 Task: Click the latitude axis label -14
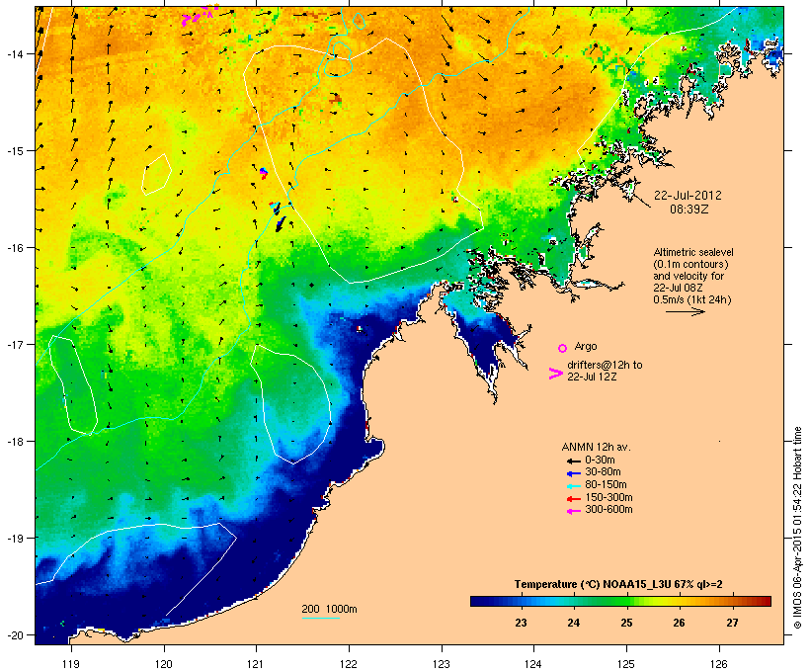pyautogui.click(x=15, y=53)
